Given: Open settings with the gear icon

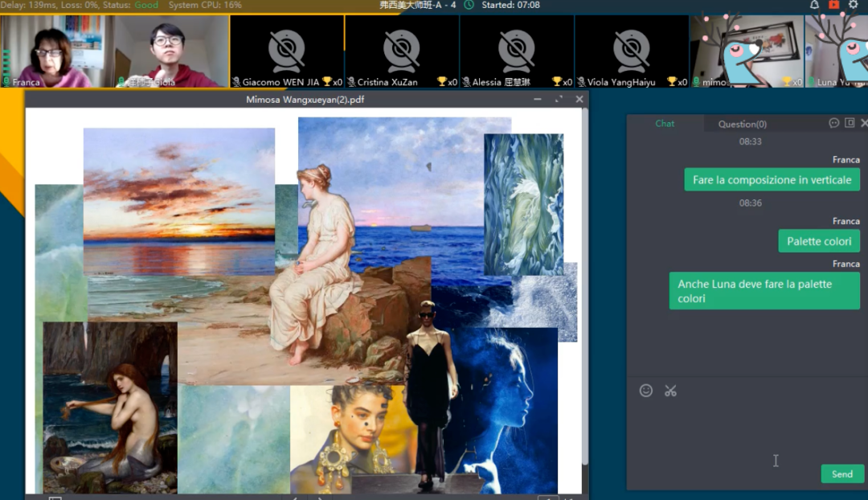Looking at the screenshot, I should click(x=853, y=5).
